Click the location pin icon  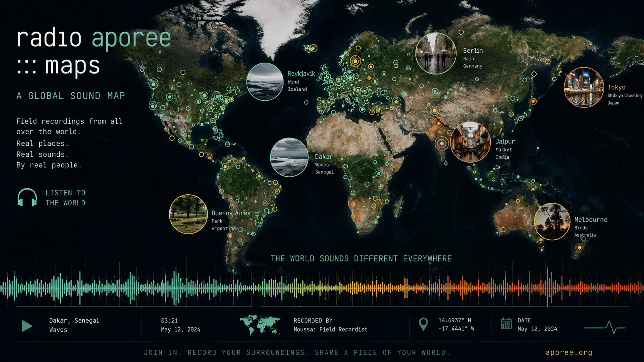pos(423,324)
